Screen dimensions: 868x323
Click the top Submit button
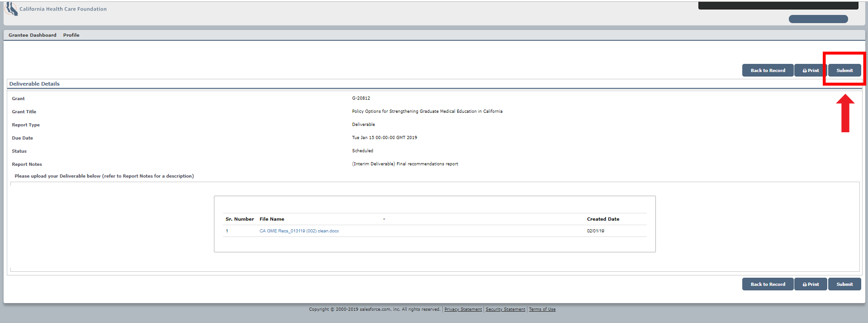[844, 70]
